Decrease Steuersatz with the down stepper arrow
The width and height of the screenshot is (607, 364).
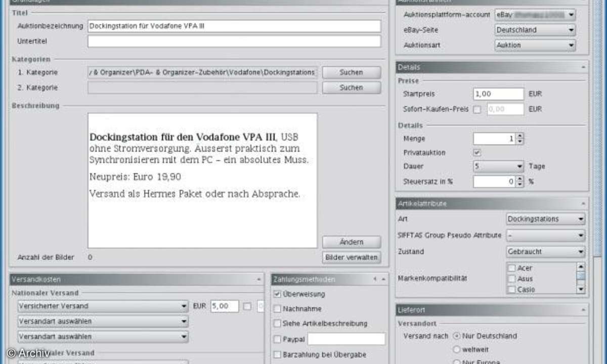point(519,184)
